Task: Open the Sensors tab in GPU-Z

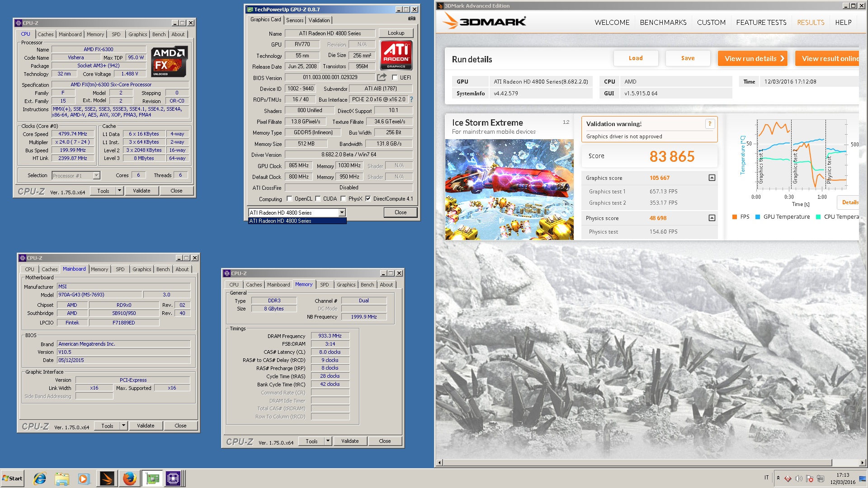Action: coord(295,20)
